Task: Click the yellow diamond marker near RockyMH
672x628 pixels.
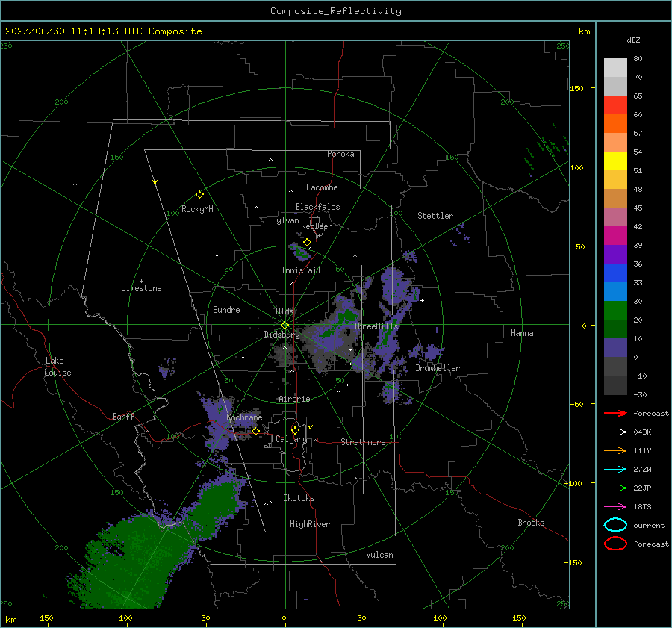Action: pyautogui.click(x=199, y=195)
